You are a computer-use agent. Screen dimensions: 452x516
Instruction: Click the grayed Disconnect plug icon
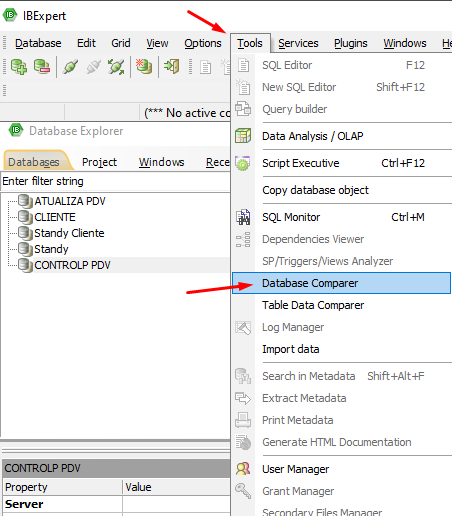93,67
